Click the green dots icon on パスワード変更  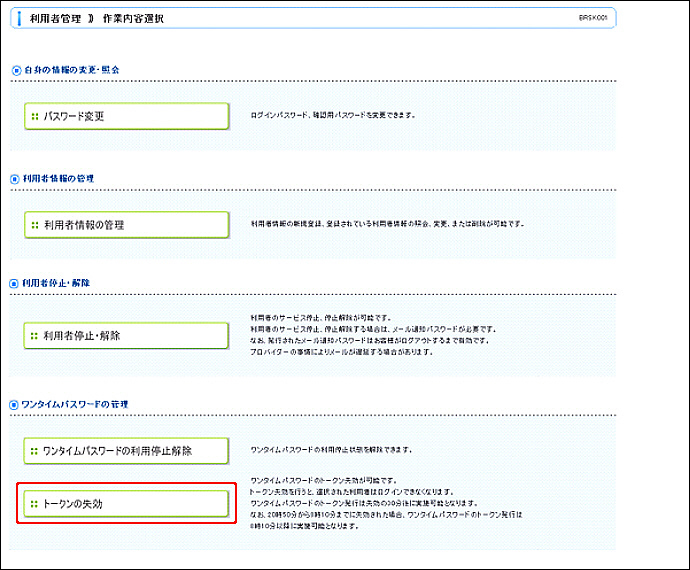pyautogui.click(x=35, y=116)
